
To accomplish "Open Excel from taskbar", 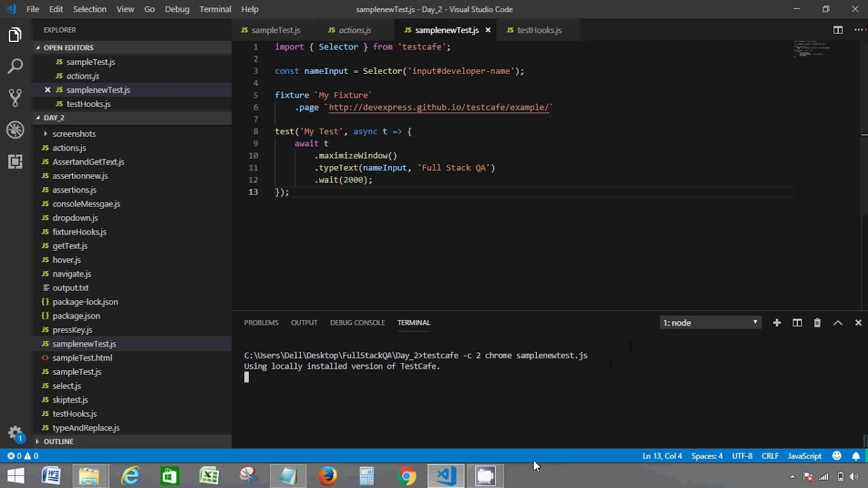I will pyautogui.click(x=209, y=476).
